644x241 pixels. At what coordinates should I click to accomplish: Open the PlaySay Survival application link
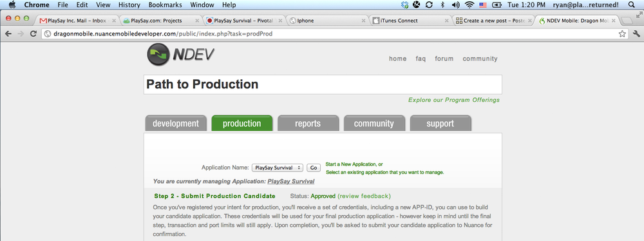point(291,181)
